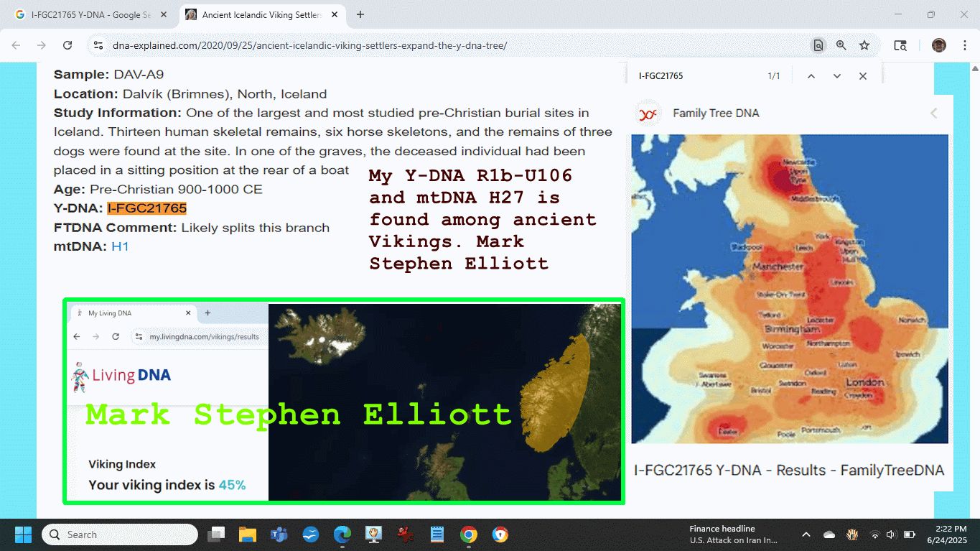Open File Explorer from the taskbar
This screenshot has height=551, width=980.
(x=248, y=534)
